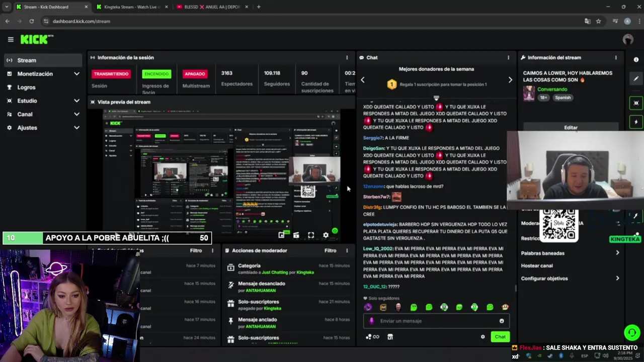Click the browser address bar

312,21
